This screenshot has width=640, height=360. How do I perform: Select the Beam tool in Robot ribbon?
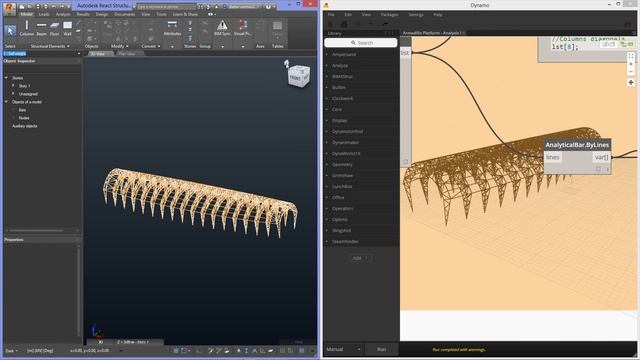[41, 28]
